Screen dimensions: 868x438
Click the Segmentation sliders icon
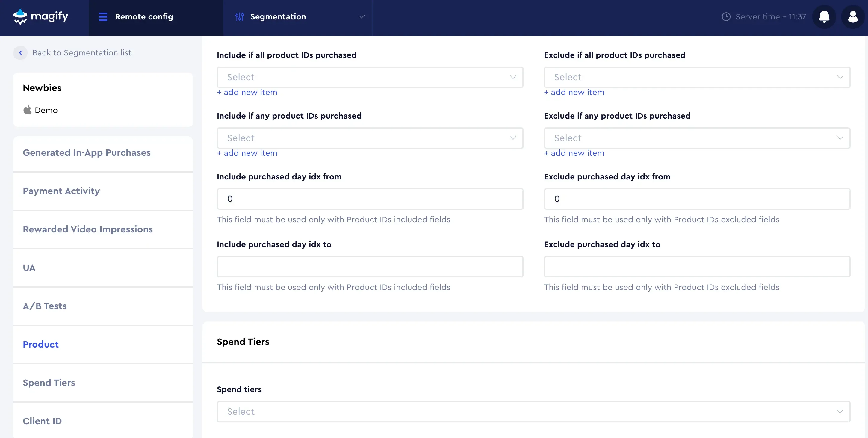[x=240, y=17]
